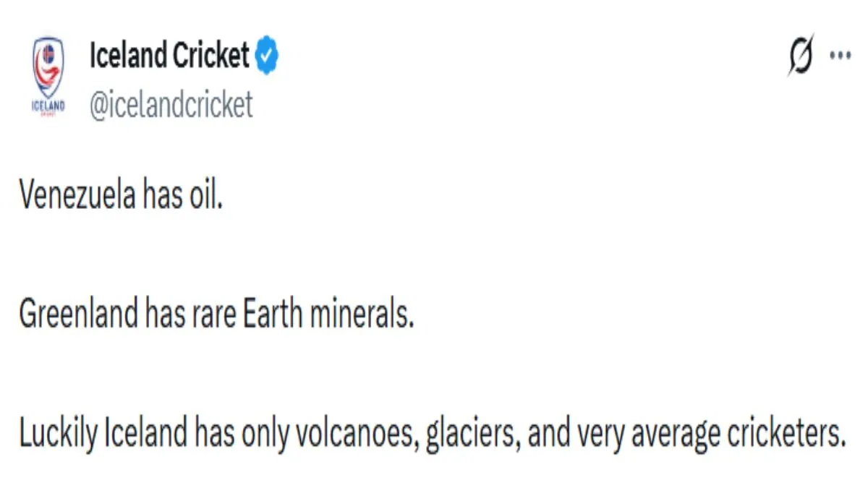Click the "Venezuela has oil." line
Screen dimensions: 868x488
coord(121,197)
